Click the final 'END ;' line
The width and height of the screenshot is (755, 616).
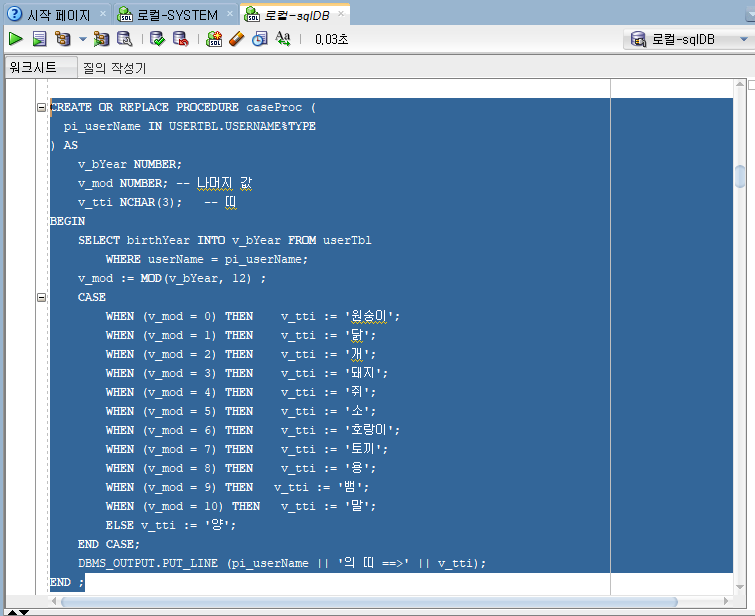67,582
